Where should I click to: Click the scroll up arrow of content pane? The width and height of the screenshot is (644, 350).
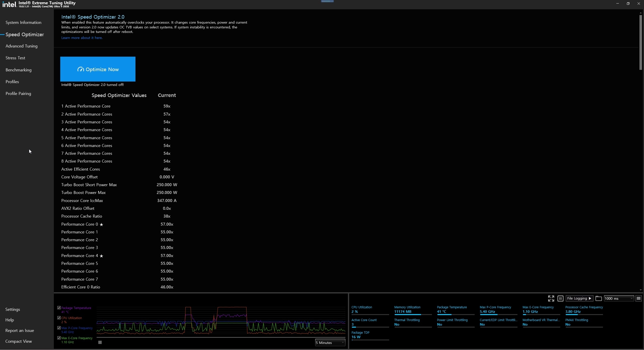[640, 13]
